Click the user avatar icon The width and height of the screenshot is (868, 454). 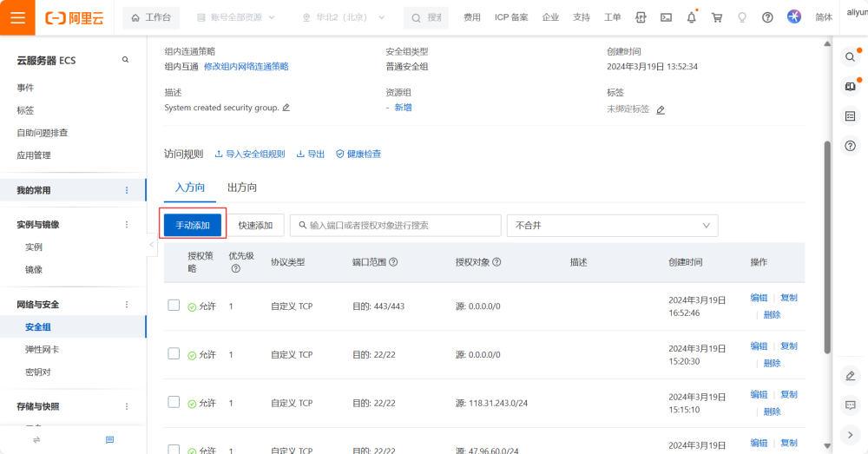[794, 17]
